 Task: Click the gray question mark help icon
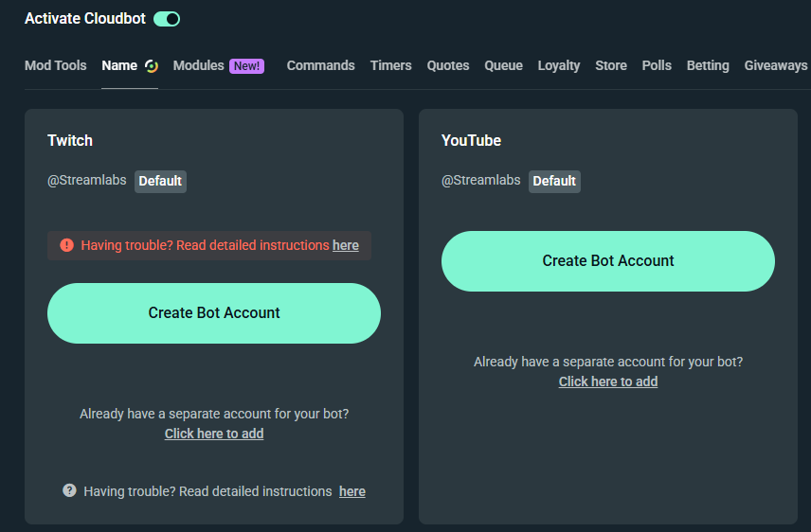tap(69, 490)
